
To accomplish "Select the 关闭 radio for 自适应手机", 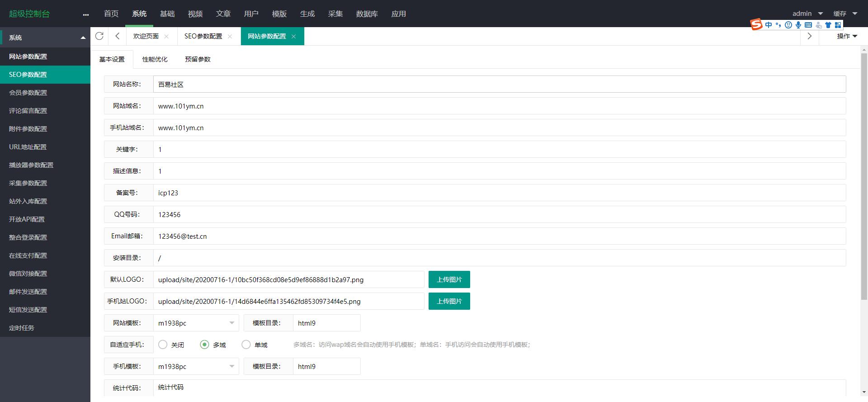I will [x=163, y=345].
